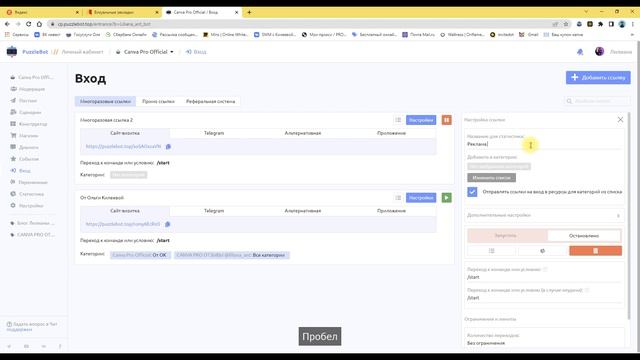Open new browser tab

249,12
